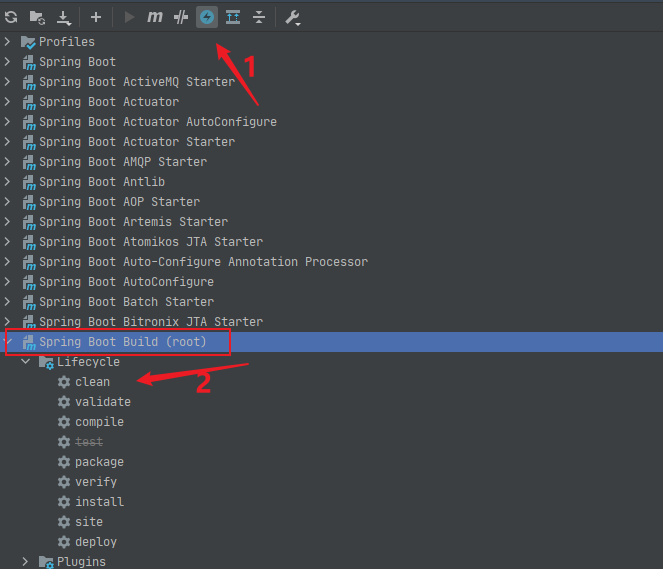This screenshot has height=569, width=663.
Task: Select the validate lifecycle goal
Action: (103, 402)
